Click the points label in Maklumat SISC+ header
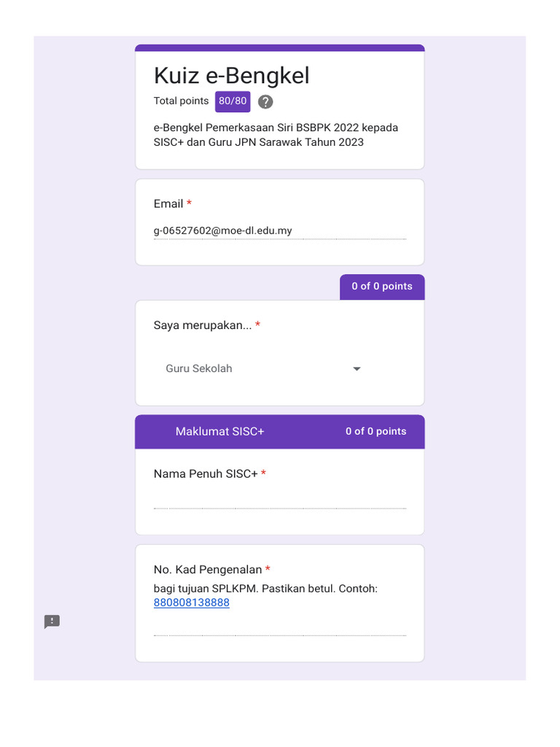This screenshot has width=560, height=747. [x=376, y=431]
